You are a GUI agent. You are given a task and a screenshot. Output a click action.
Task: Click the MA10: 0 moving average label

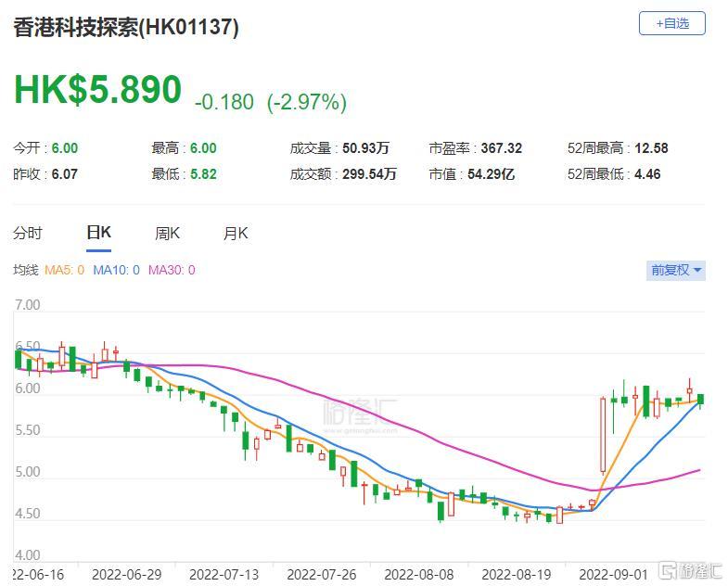tap(116, 270)
